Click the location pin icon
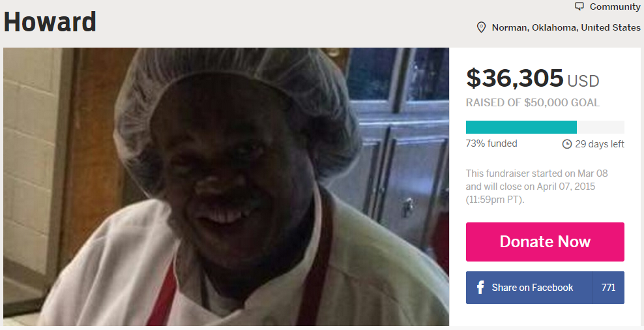 481,27
